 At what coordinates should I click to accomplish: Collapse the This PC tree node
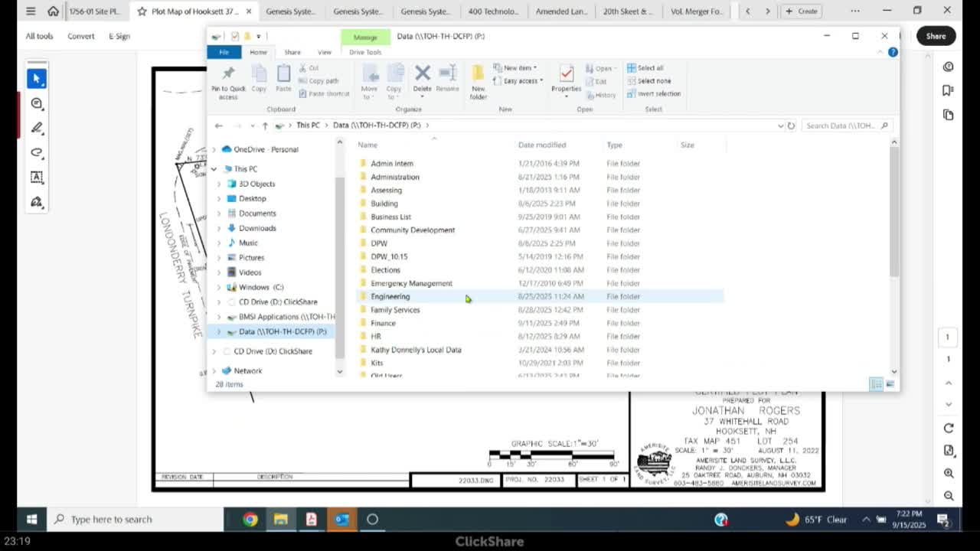214,169
